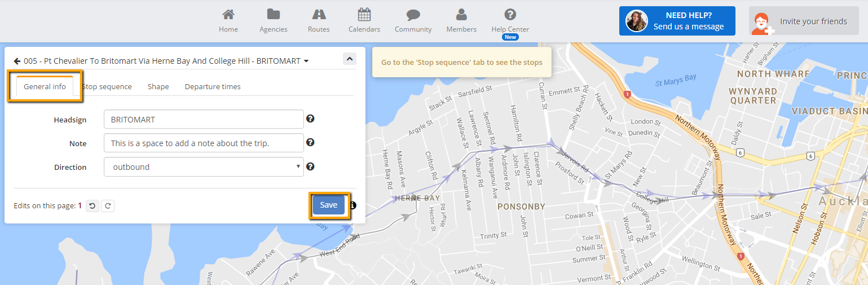The width and height of the screenshot is (868, 285).
Task: Open the Agencies folder icon
Action: [x=274, y=14]
